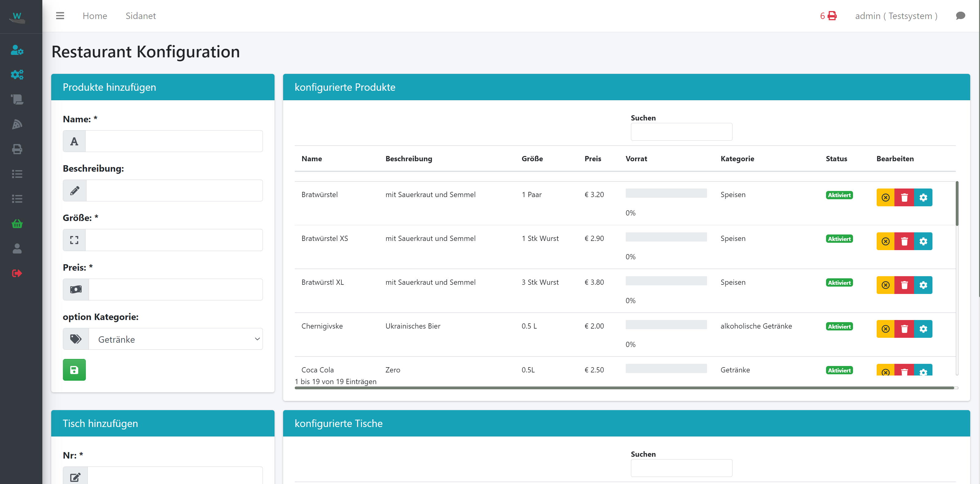Image resolution: width=980 pixels, height=484 pixels.
Task: Toggle Chernigivske status with yellow button
Action: pyautogui.click(x=886, y=329)
